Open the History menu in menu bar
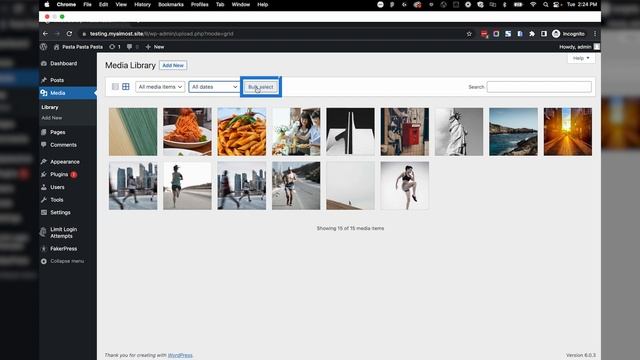The width and height of the screenshot is (640, 360). 142,4
